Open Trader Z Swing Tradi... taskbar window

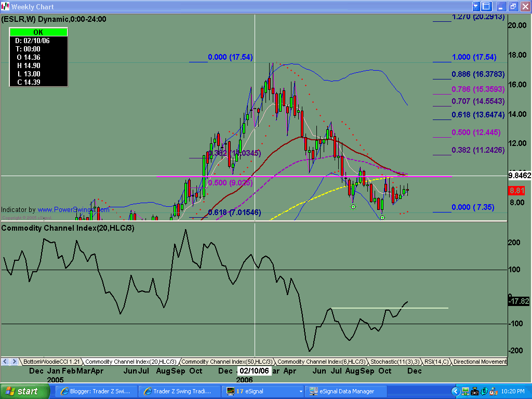(179, 391)
